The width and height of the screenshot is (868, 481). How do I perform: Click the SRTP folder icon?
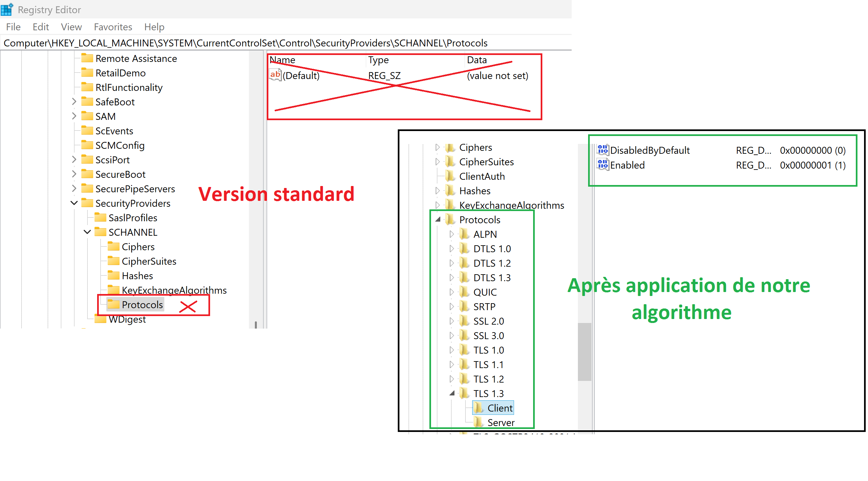464,306
